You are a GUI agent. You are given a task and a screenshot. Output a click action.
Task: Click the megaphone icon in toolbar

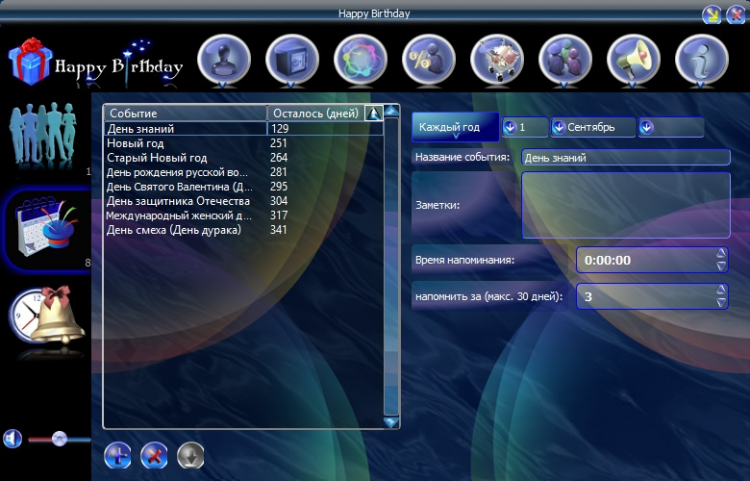coord(634,60)
